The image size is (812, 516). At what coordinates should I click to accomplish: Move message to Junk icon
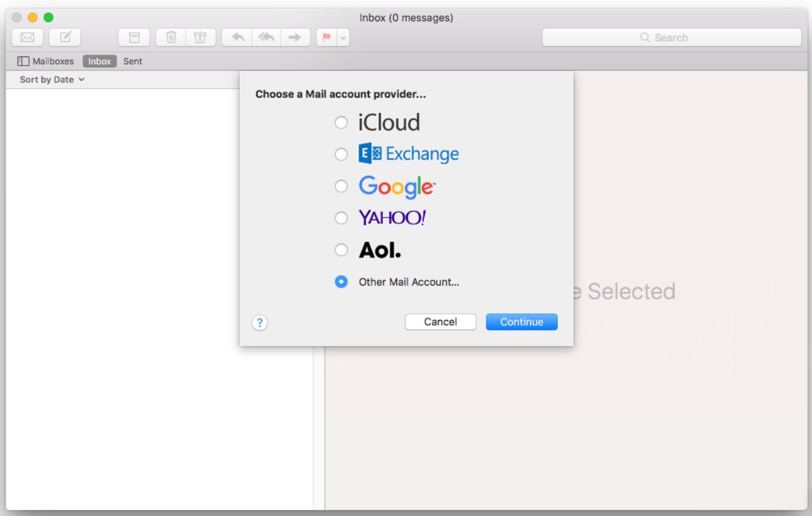click(201, 37)
